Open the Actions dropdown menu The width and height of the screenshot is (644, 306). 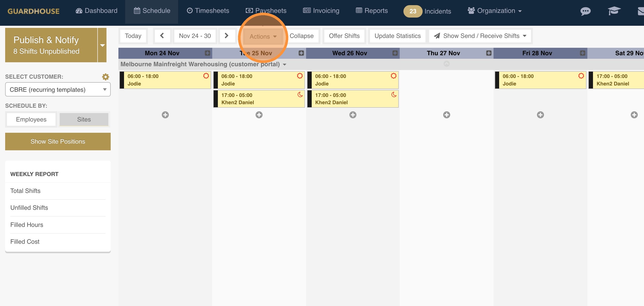click(x=263, y=37)
